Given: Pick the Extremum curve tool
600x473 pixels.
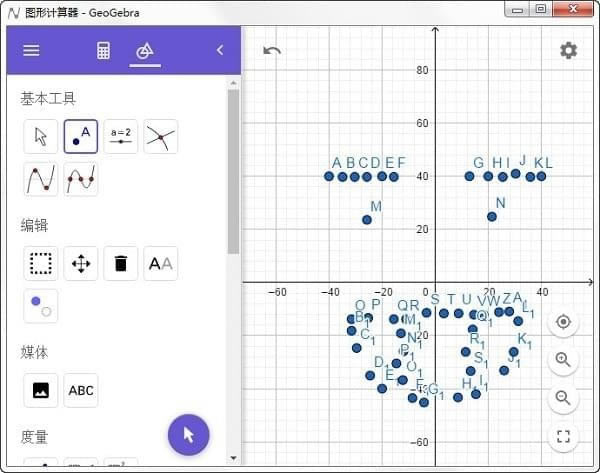Looking at the screenshot, I should tap(41, 180).
